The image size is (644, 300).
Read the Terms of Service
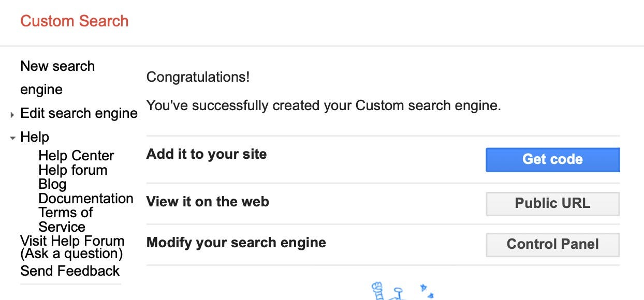tap(65, 219)
